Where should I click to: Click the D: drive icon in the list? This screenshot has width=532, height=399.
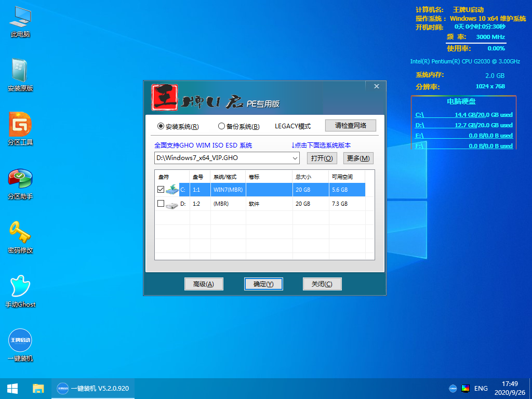[x=172, y=205]
